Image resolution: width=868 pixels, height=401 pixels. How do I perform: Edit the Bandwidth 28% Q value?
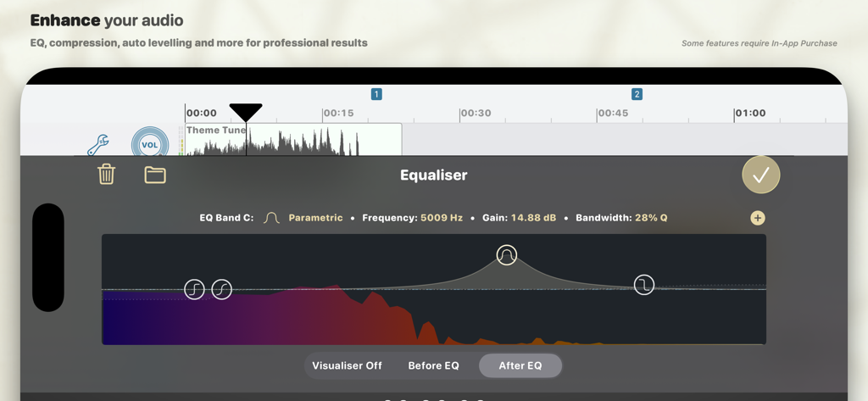pyautogui.click(x=651, y=218)
